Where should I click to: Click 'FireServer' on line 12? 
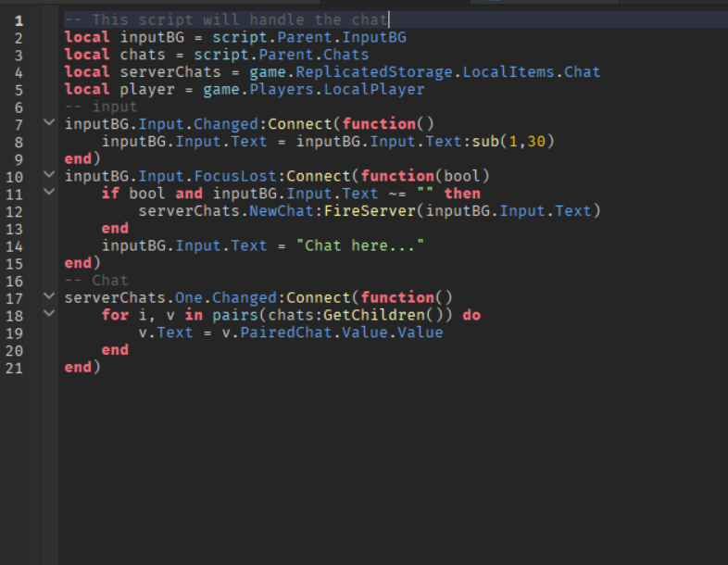coord(370,211)
